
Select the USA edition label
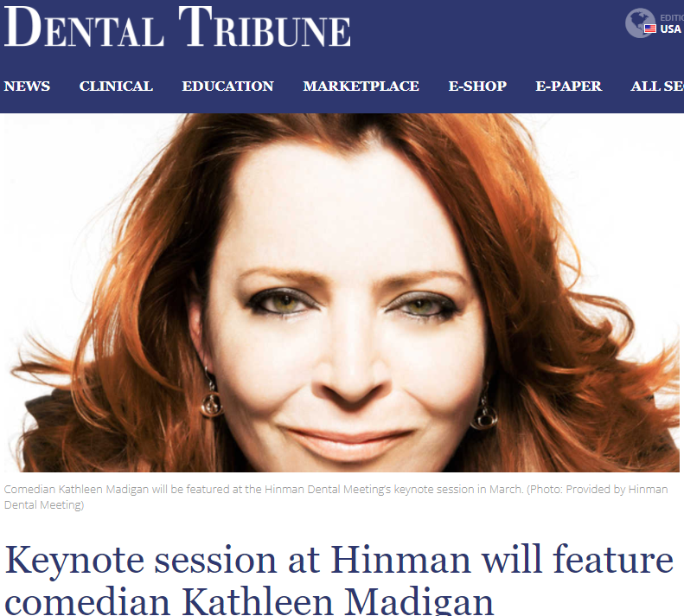670,29
